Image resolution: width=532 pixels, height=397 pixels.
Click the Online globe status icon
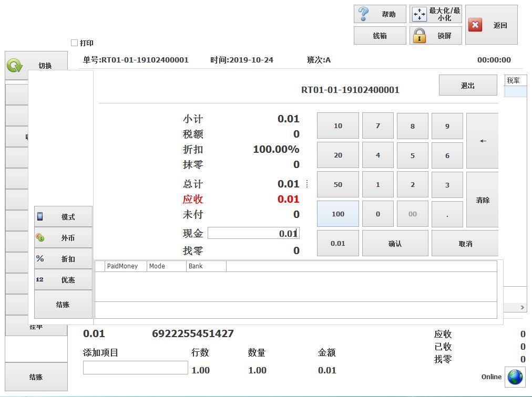click(x=515, y=377)
